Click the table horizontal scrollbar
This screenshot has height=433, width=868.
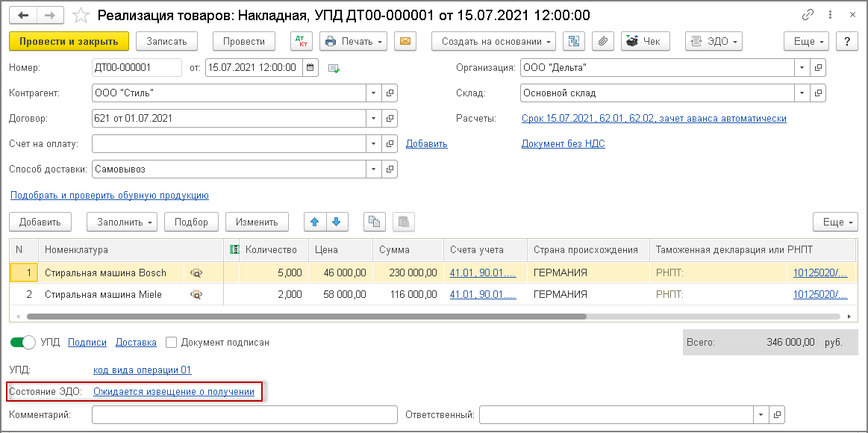(x=306, y=317)
